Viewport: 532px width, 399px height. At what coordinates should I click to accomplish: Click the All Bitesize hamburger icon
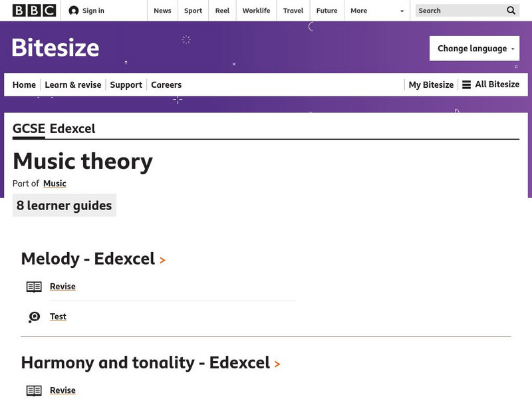467,85
